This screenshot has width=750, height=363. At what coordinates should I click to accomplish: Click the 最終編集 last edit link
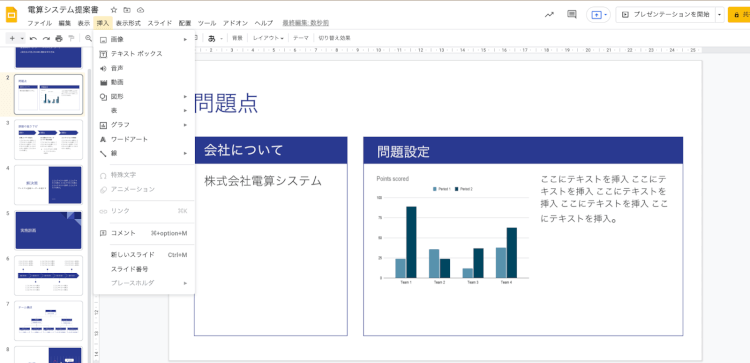[306, 23]
